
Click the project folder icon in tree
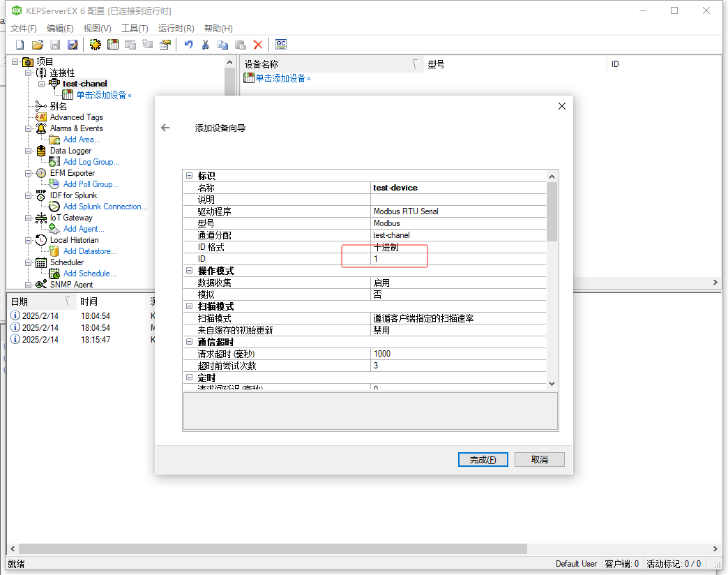(x=28, y=62)
